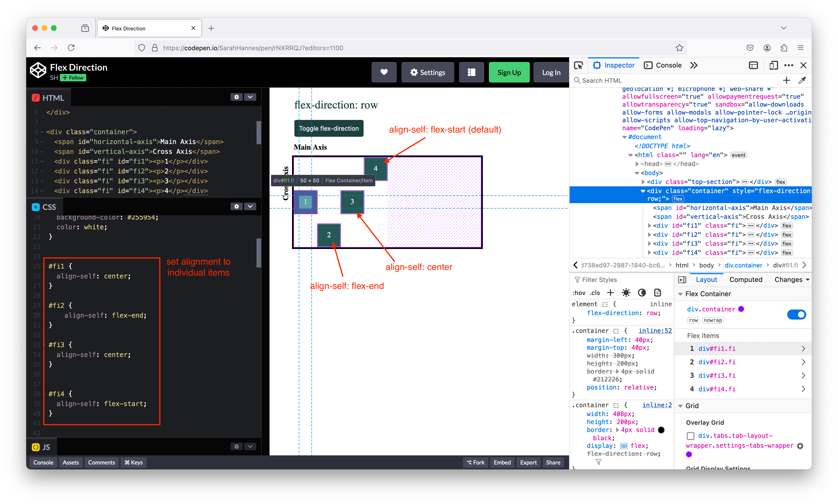
Task: Open pen Settings button
Action: (x=427, y=72)
